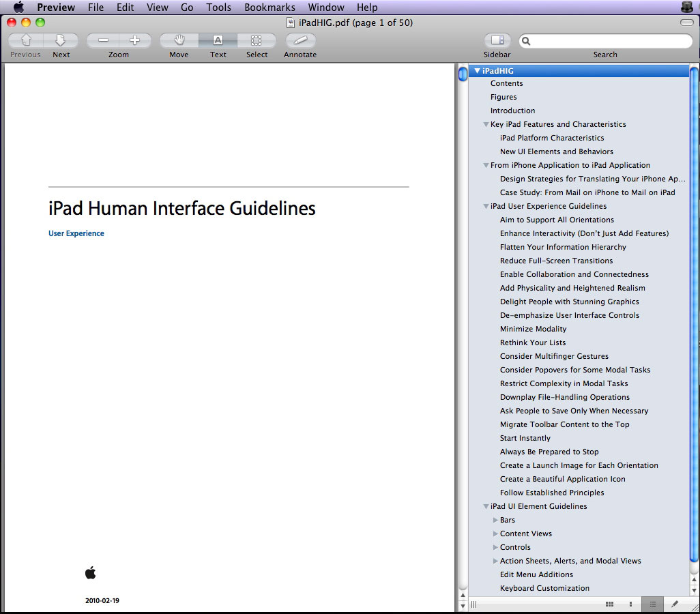700x614 pixels.
Task: Click the magnifier icon in Search field
Action: click(x=526, y=41)
